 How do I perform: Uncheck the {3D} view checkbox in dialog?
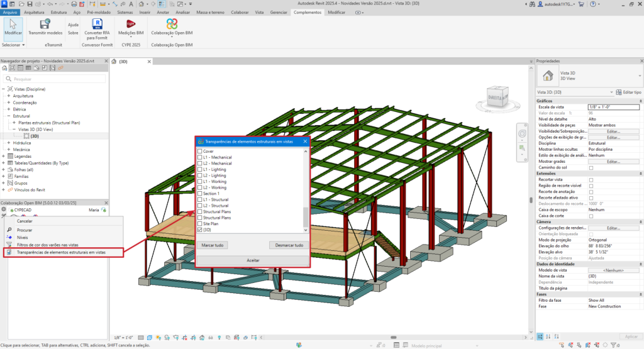pyautogui.click(x=200, y=230)
